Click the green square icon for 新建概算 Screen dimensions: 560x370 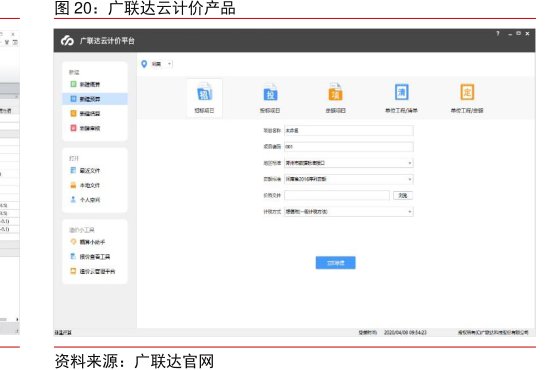73,84
